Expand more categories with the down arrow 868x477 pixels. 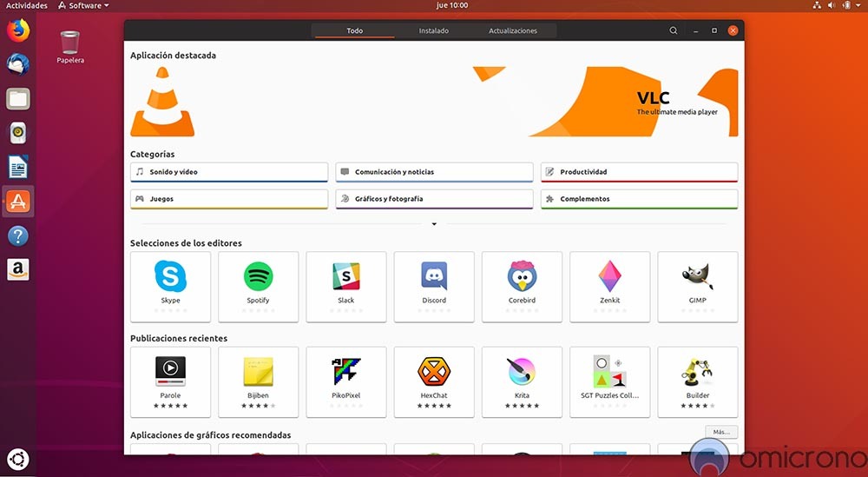434,224
